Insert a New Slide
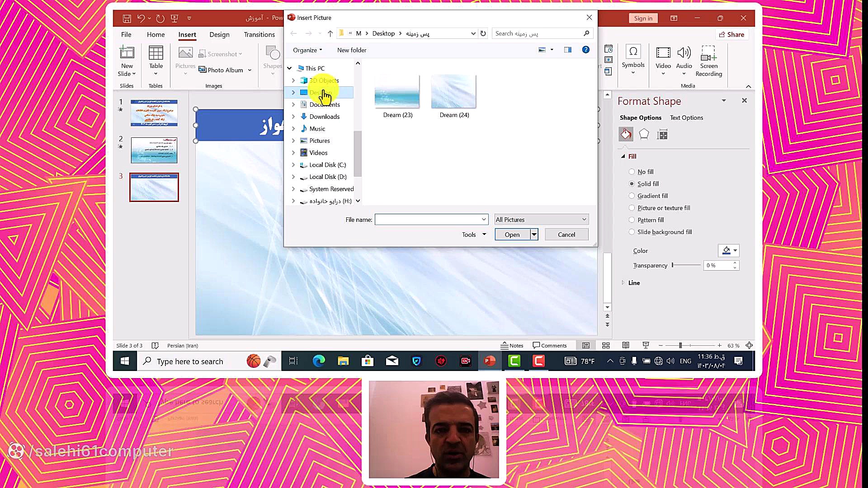The image size is (868, 488). [x=127, y=61]
